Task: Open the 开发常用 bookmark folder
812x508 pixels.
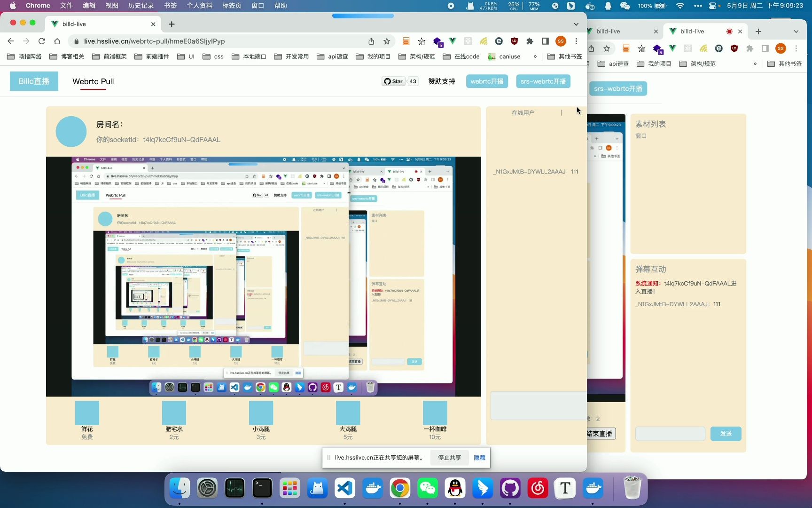Action: (291, 56)
